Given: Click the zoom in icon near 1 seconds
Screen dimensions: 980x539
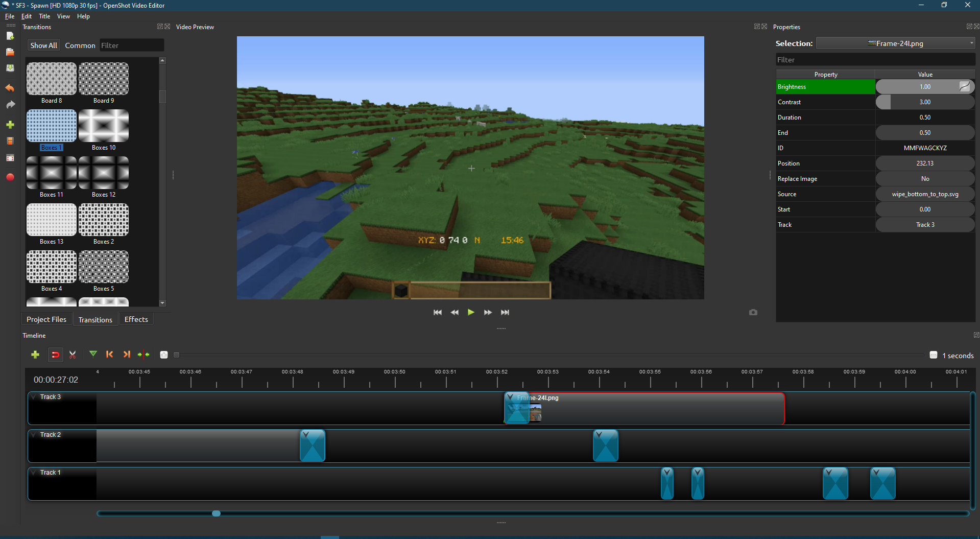Looking at the screenshot, I should (934, 355).
